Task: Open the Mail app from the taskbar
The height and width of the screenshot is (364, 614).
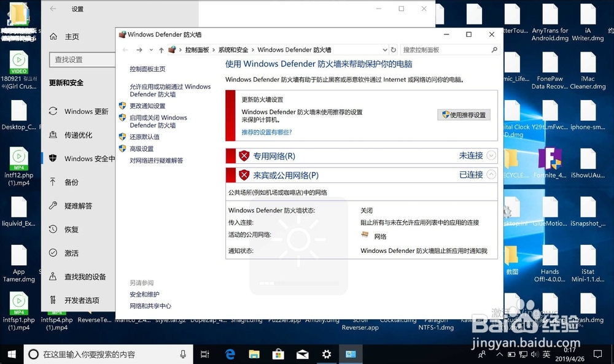Action: point(302,354)
